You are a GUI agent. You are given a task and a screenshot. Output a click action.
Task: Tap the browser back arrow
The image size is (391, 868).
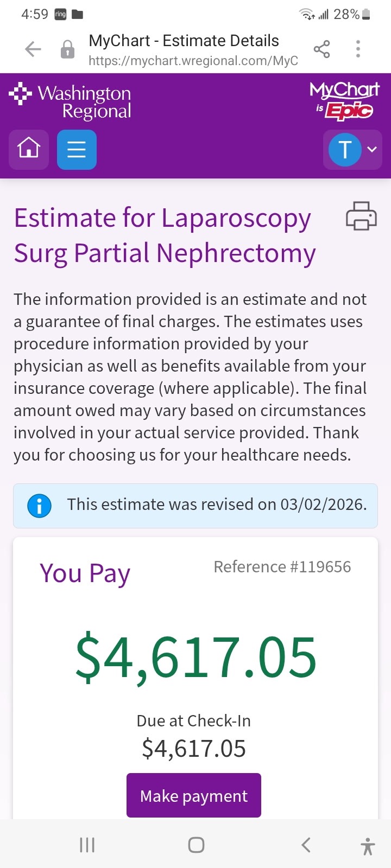pos(33,49)
